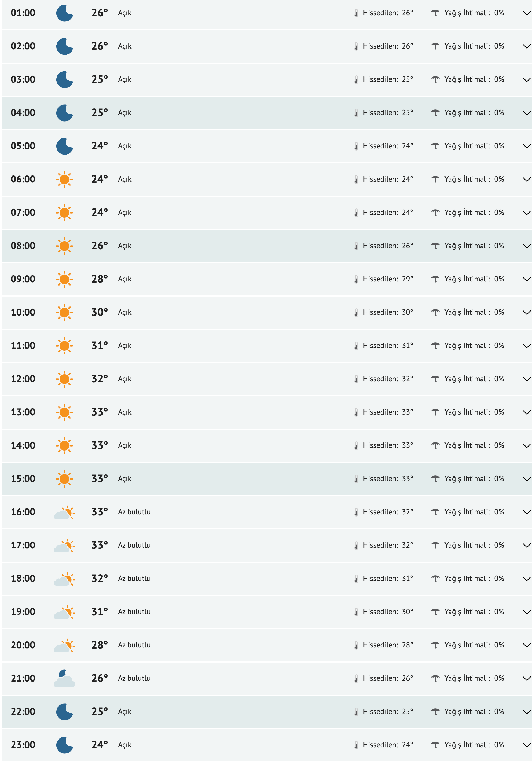Click 'Yağış İhtimali: 0%' at 14:00

474,445
